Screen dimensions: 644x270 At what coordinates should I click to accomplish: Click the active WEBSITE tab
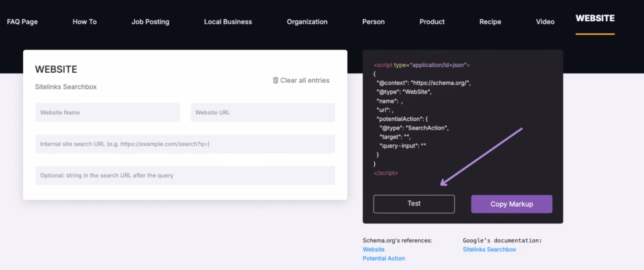click(595, 19)
